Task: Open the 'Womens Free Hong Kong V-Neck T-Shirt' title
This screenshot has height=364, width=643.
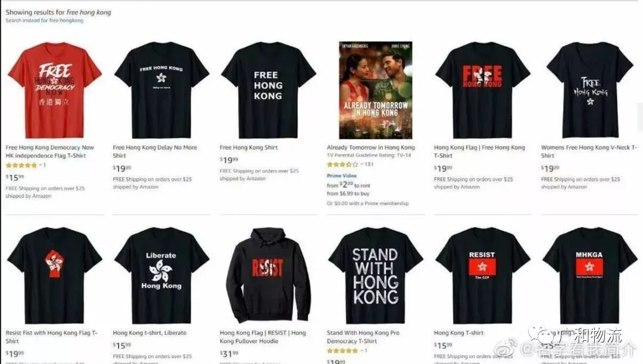Action: 588,152
